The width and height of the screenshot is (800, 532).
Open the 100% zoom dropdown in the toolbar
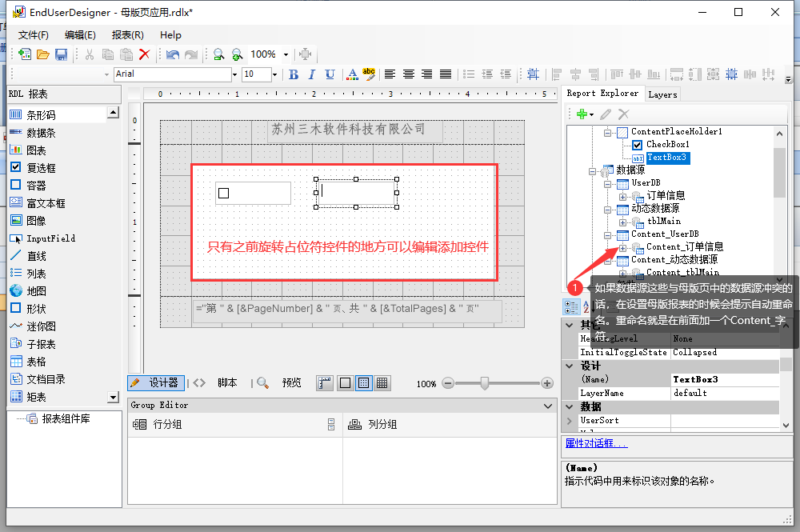(x=286, y=54)
